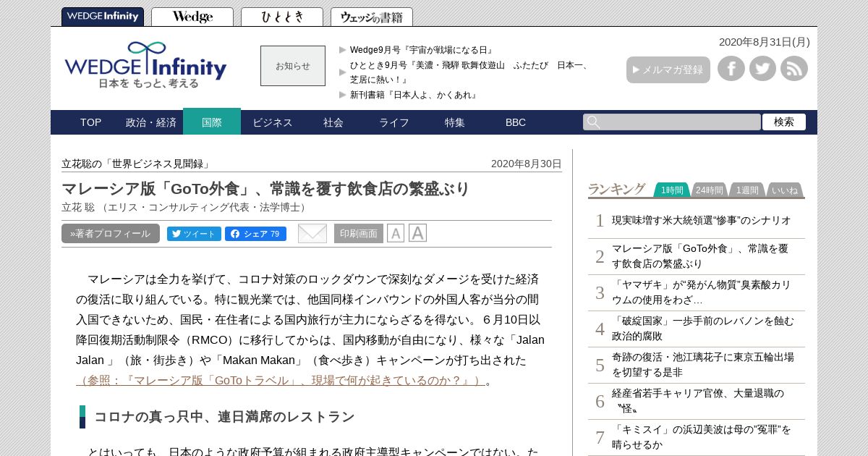Open 印刷画面 print view

[x=359, y=233]
